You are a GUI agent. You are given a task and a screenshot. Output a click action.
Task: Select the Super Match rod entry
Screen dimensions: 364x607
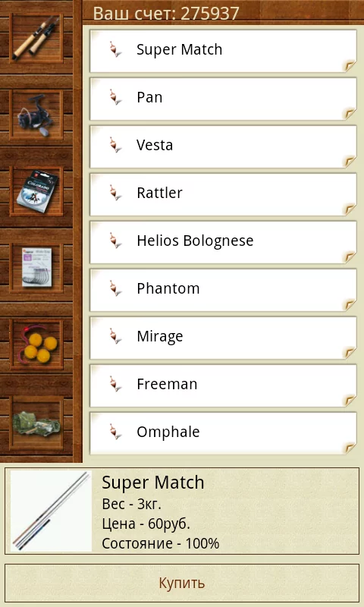tap(223, 51)
